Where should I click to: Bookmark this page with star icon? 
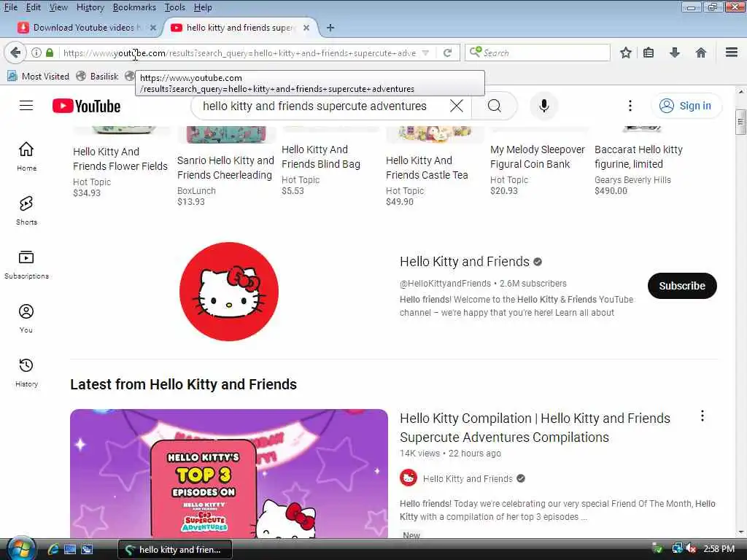[x=625, y=52]
